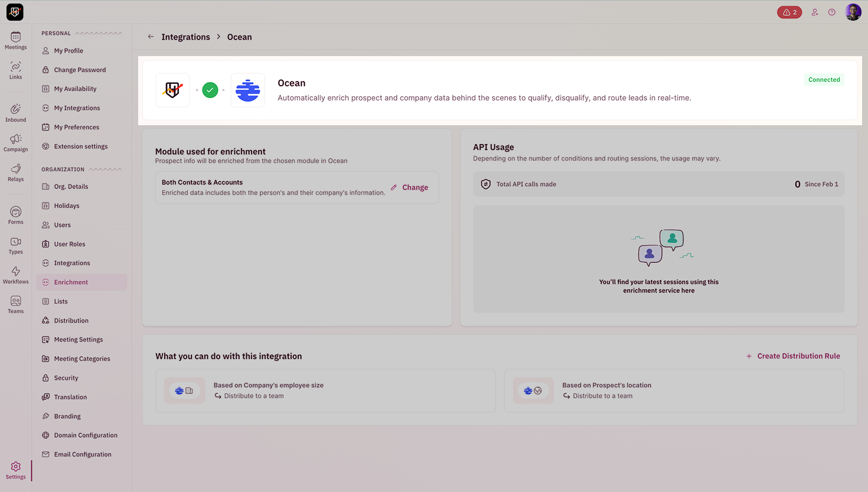Click the shield icon beside Total API calls
868x492 pixels.
tap(485, 184)
